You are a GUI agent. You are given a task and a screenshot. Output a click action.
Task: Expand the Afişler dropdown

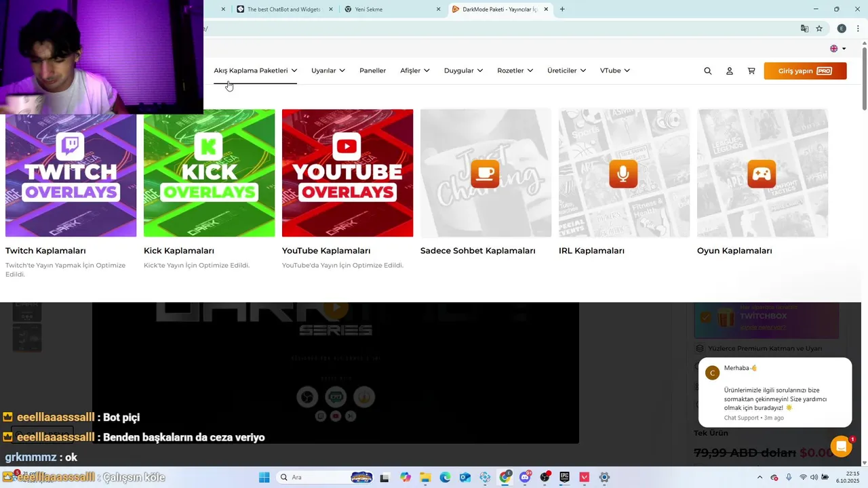[x=415, y=70]
